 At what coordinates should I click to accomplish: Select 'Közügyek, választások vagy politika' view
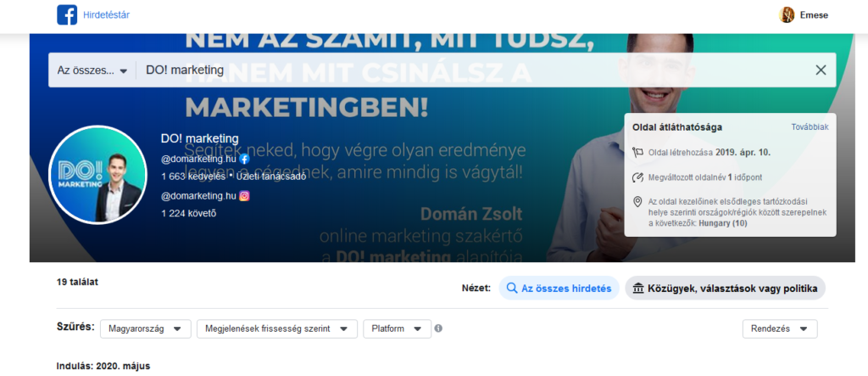click(726, 289)
